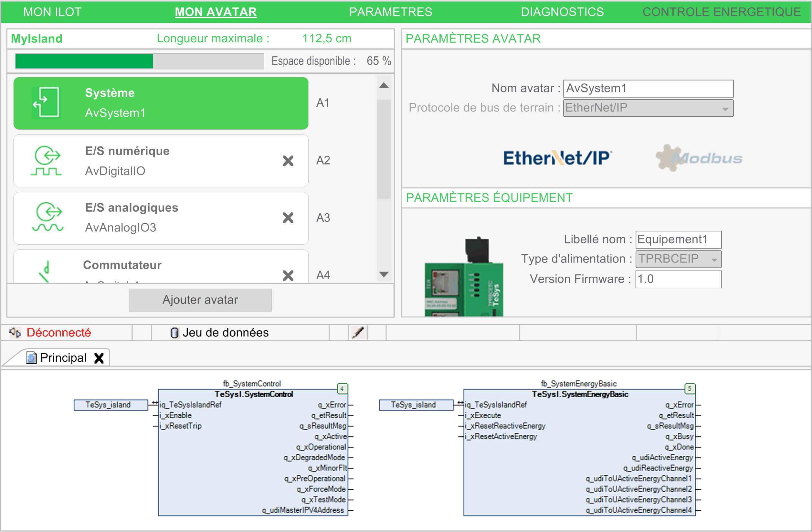
Task: Click the pencil edit icon in status bar
Action: click(x=358, y=332)
